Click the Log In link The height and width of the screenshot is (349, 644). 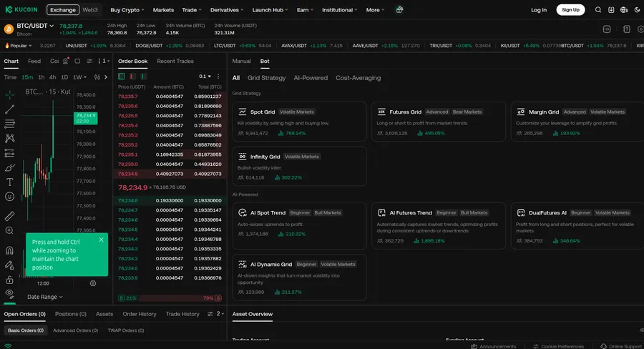pyautogui.click(x=538, y=10)
